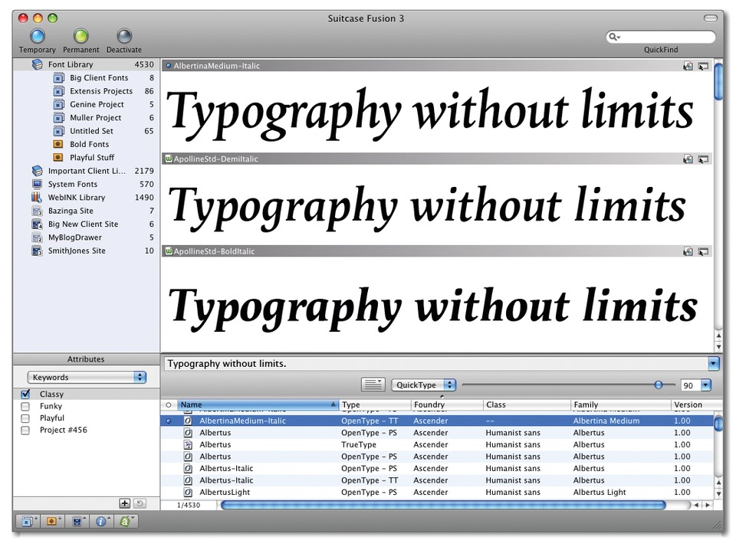Click the Temporary activation button
736x560 pixels.
[37, 36]
